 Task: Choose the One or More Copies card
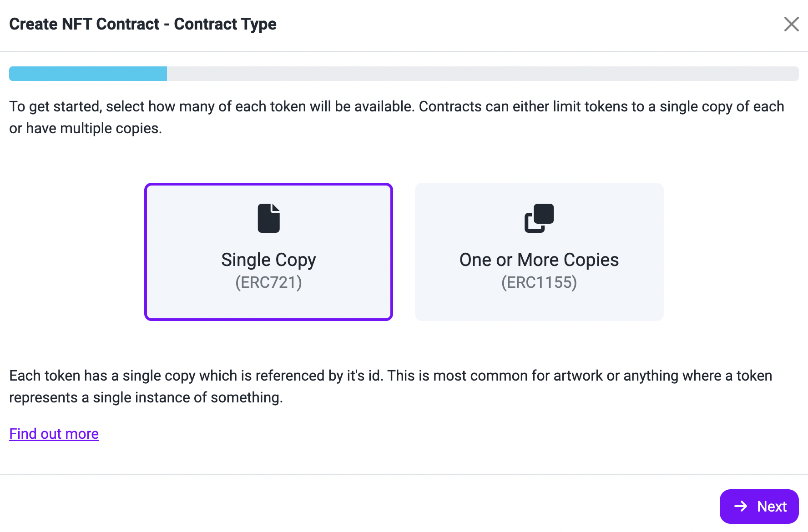click(539, 252)
